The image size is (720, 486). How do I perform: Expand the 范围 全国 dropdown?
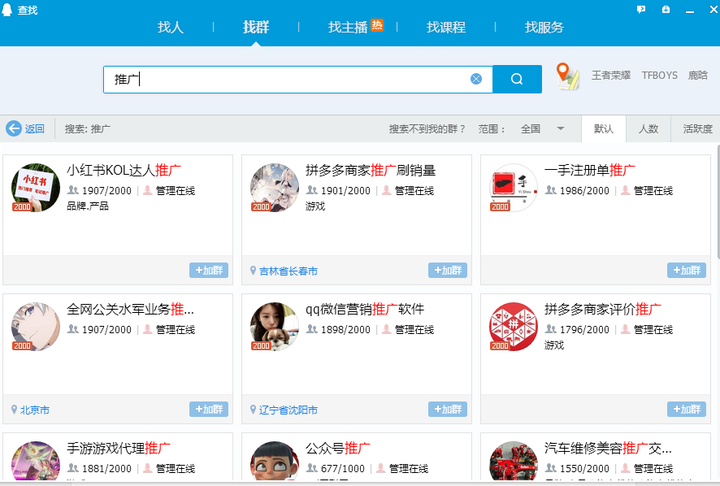click(542, 129)
